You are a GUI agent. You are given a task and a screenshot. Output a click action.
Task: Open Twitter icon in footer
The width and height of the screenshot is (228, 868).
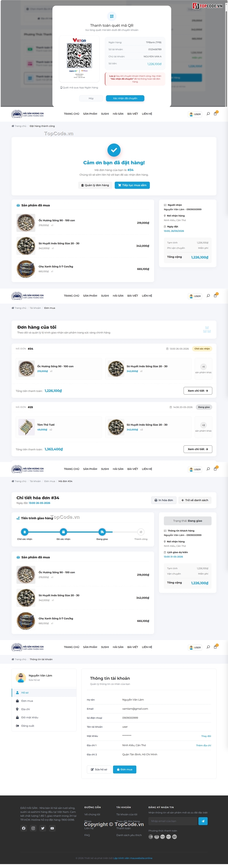pyautogui.click(x=42, y=828)
